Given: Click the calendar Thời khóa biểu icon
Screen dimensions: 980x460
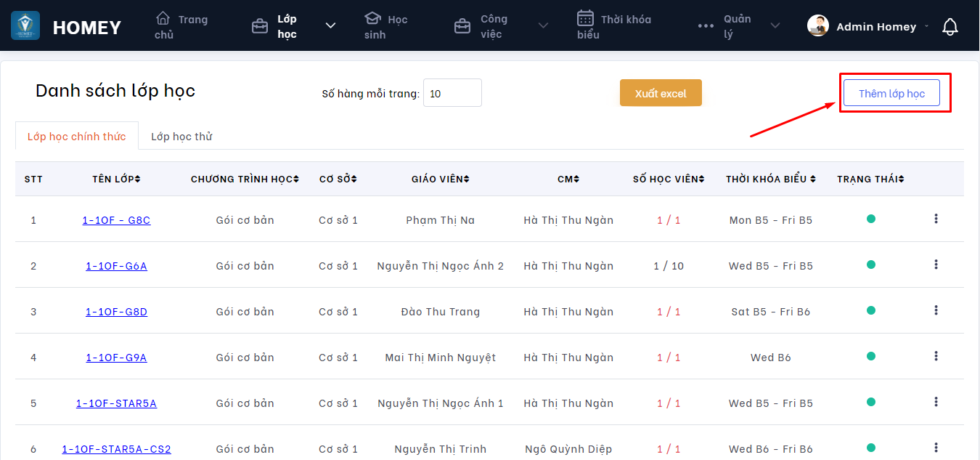Looking at the screenshot, I should [x=586, y=18].
